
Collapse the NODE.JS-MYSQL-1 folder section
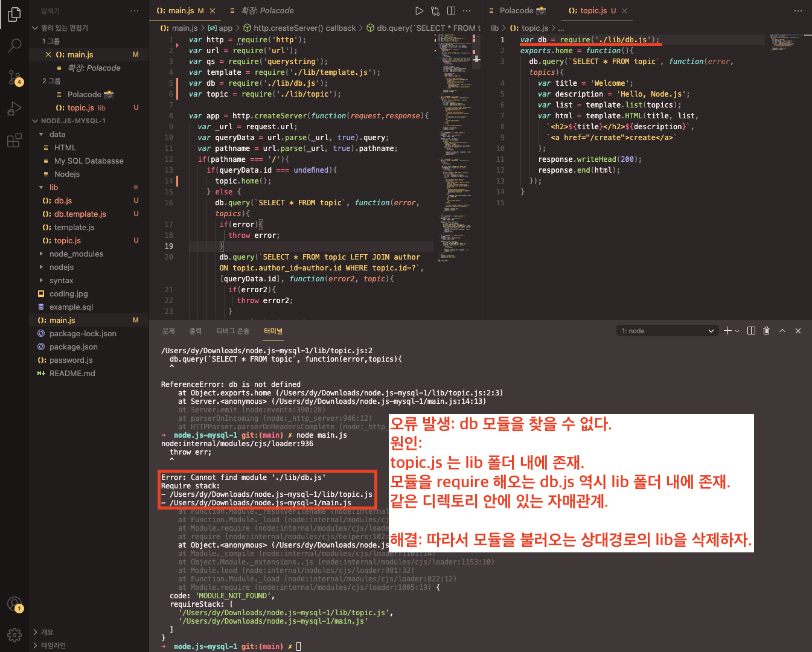pos(89,121)
